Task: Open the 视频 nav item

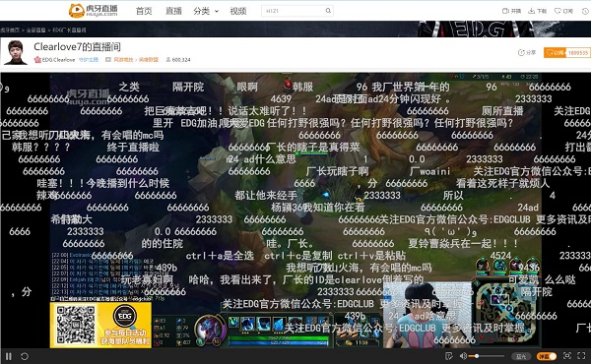Action: click(x=238, y=11)
